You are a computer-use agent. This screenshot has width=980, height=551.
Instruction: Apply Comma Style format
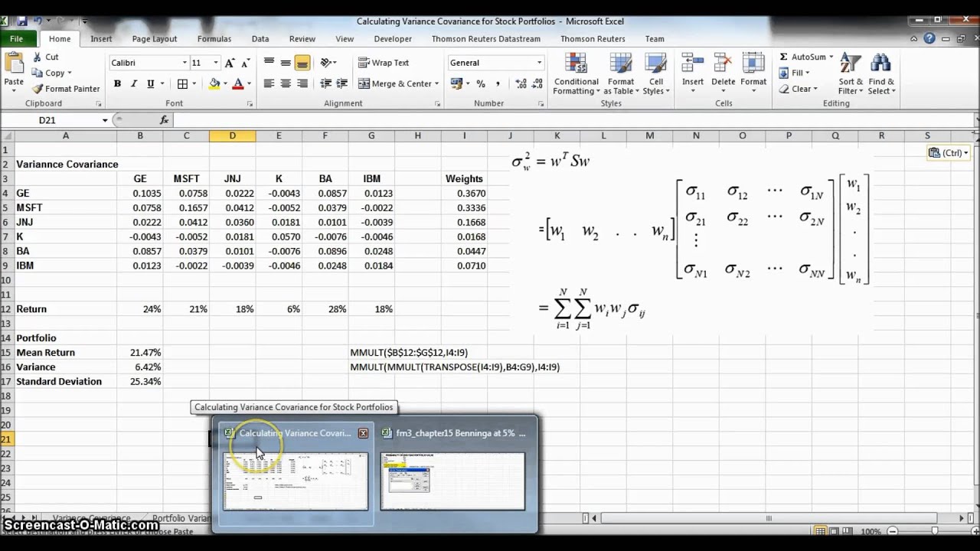[x=498, y=84]
